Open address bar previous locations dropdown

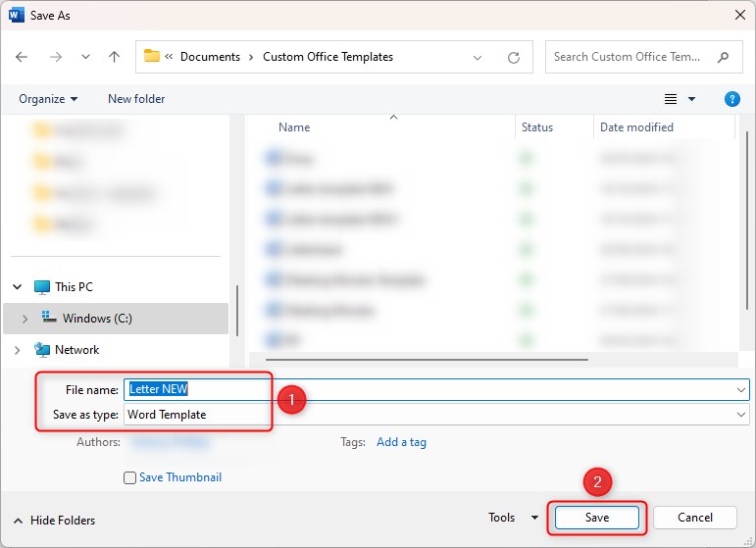(478, 58)
